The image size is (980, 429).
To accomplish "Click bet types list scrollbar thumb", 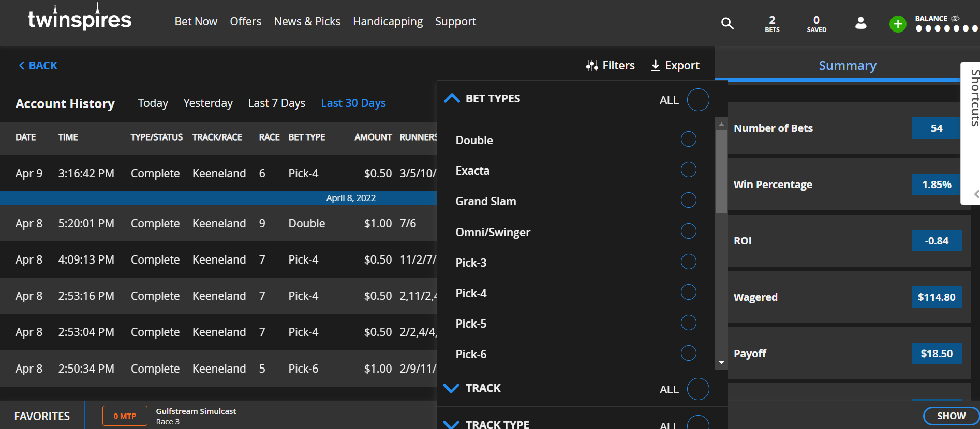I will (x=721, y=171).
